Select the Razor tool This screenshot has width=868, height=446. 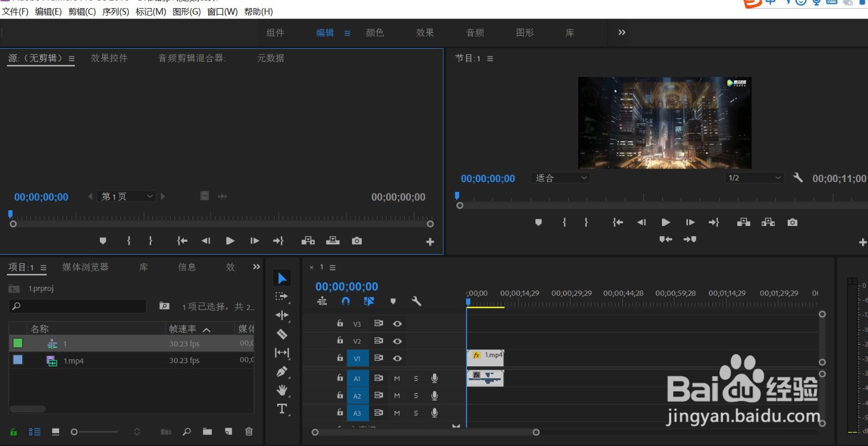pyautogui.click(x=282, y=334)
